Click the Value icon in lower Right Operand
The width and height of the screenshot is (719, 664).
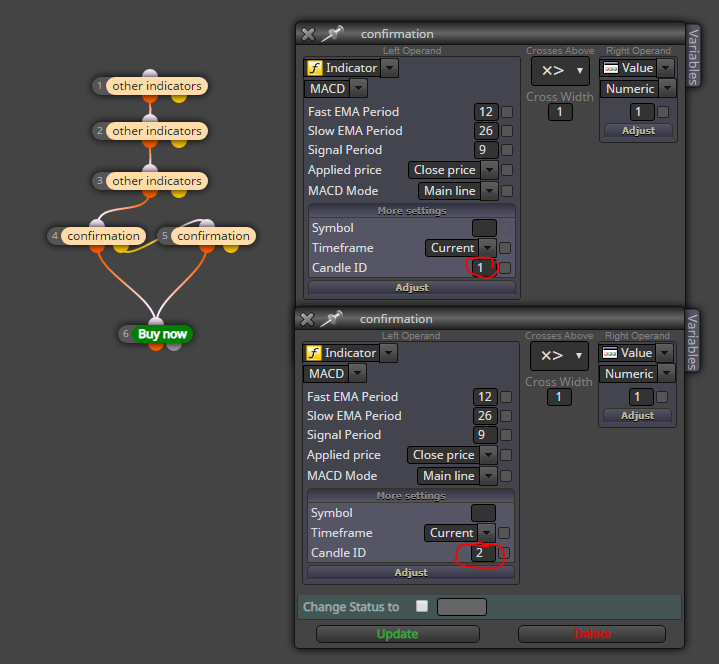(x=610, y=353)
